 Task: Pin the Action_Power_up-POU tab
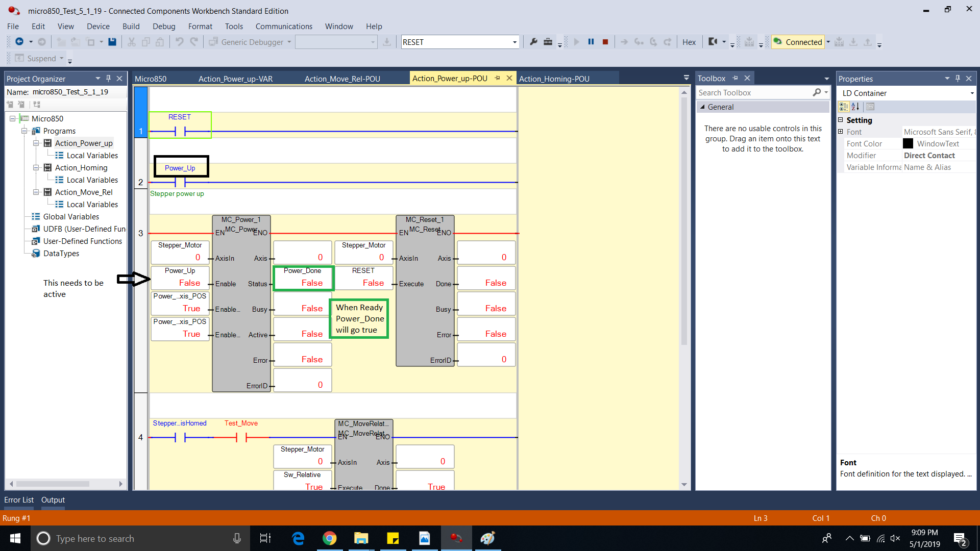tap(497, 78)
